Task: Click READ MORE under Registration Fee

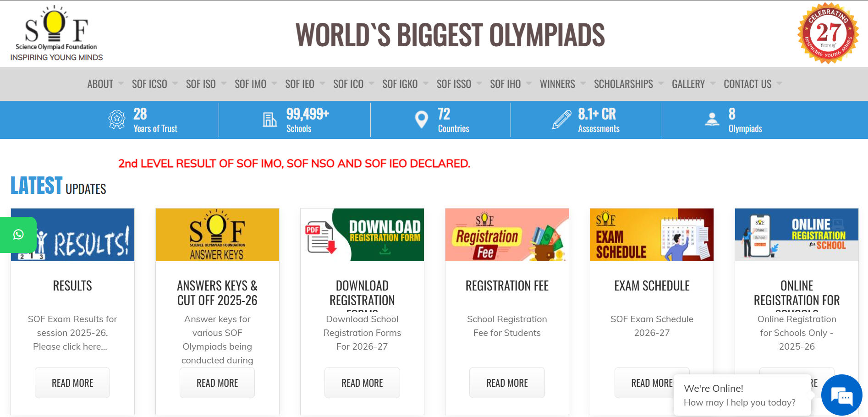Action: coord(507,383)
